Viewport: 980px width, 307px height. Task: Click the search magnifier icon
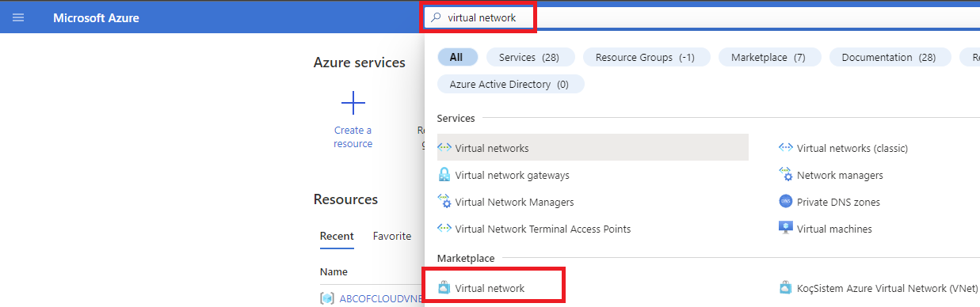point(436,17)
